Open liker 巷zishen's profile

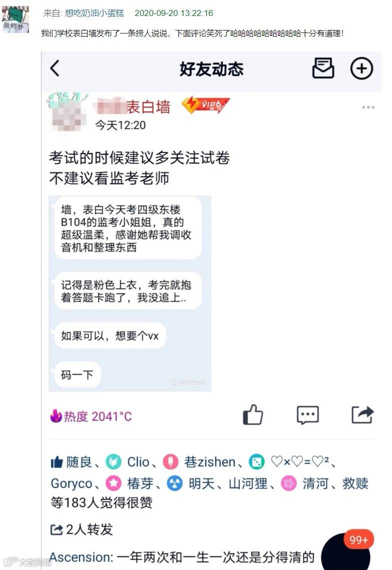(x=209, y=462)
